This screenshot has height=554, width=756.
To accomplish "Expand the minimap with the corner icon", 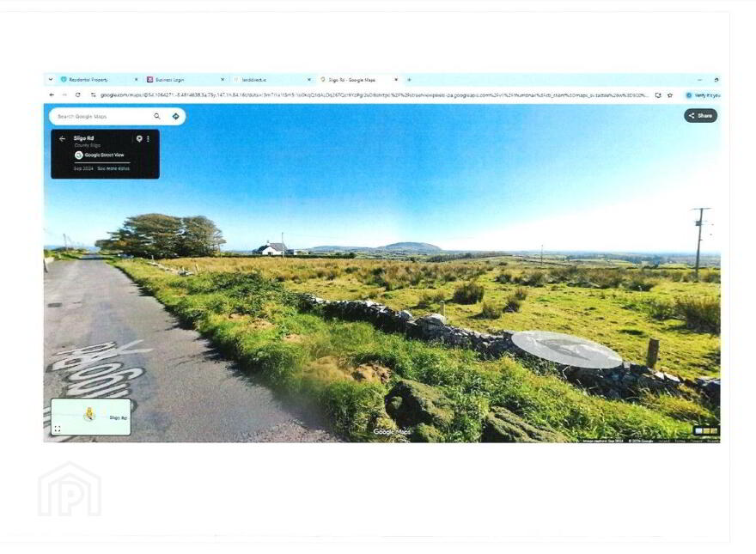I will click(58, 429).
